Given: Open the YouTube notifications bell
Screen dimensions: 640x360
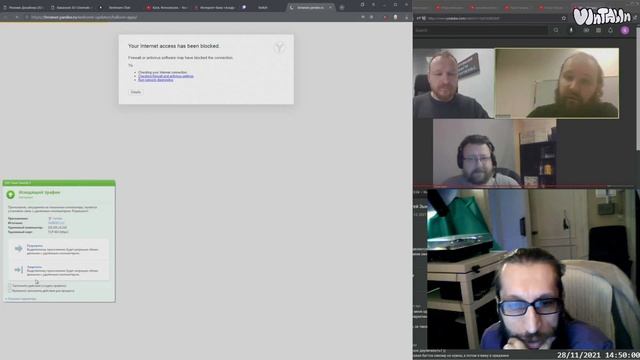Looking at the screenshot, I should [610, 30].
